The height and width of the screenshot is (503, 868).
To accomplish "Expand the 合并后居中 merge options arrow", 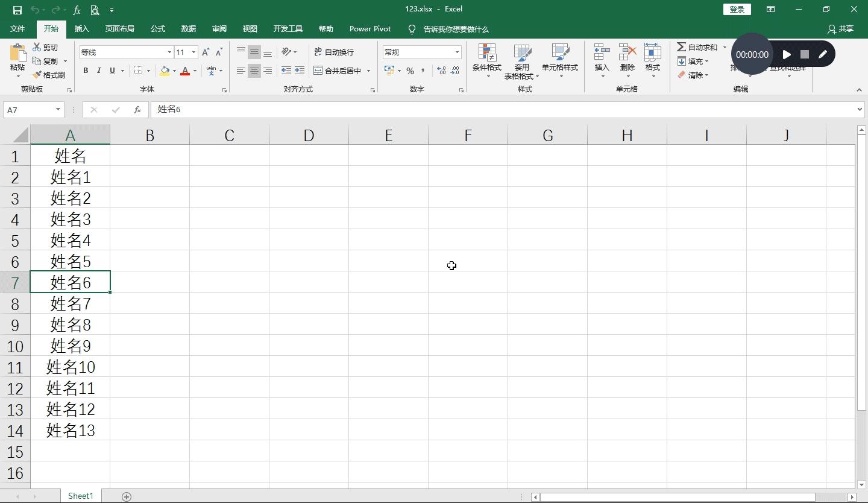I will point(368,71).
